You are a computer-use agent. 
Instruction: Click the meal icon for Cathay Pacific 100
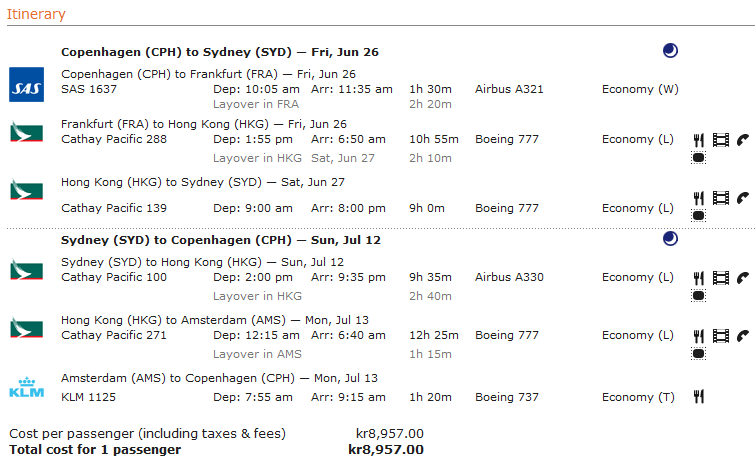(x=699, y=278)
